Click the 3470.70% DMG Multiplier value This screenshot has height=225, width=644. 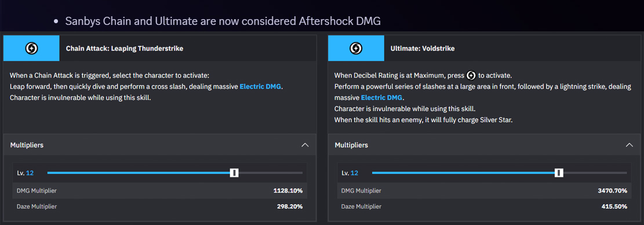click(612, 191)
